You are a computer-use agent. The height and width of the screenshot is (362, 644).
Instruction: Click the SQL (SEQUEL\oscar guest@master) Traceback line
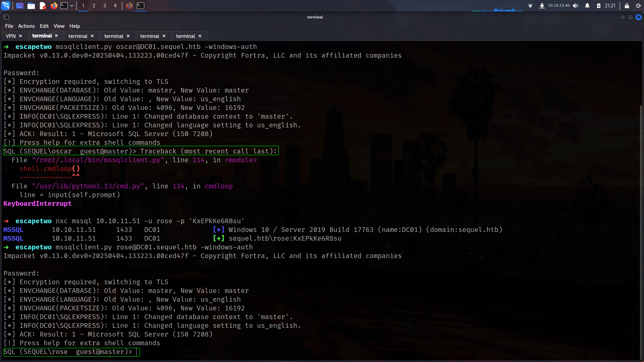[141, 151]
